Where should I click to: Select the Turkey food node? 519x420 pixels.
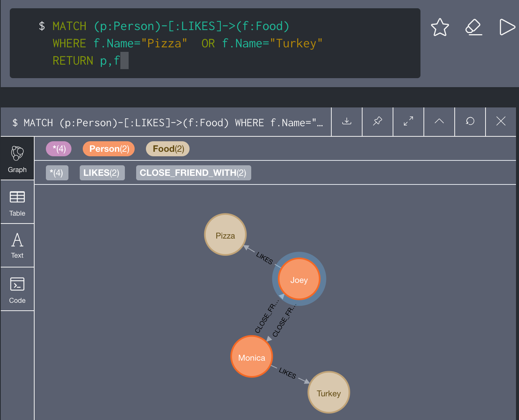[x=329, y=393]
